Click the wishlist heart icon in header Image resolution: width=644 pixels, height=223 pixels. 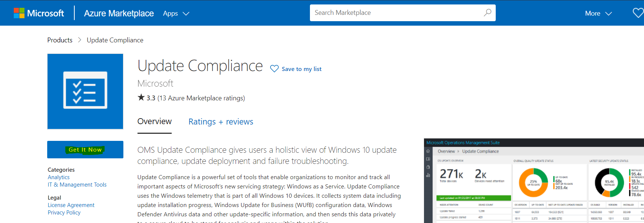[x=638, y=13]
